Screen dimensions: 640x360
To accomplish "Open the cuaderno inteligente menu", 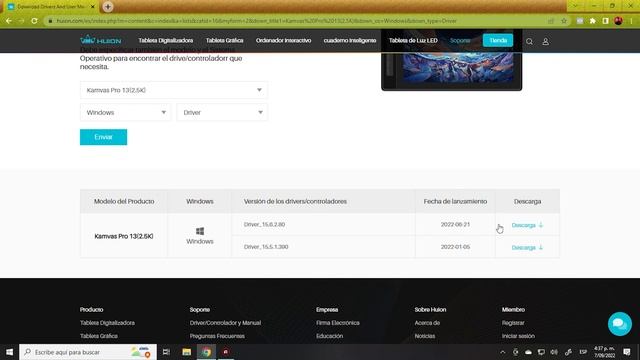I will [350, 40].
